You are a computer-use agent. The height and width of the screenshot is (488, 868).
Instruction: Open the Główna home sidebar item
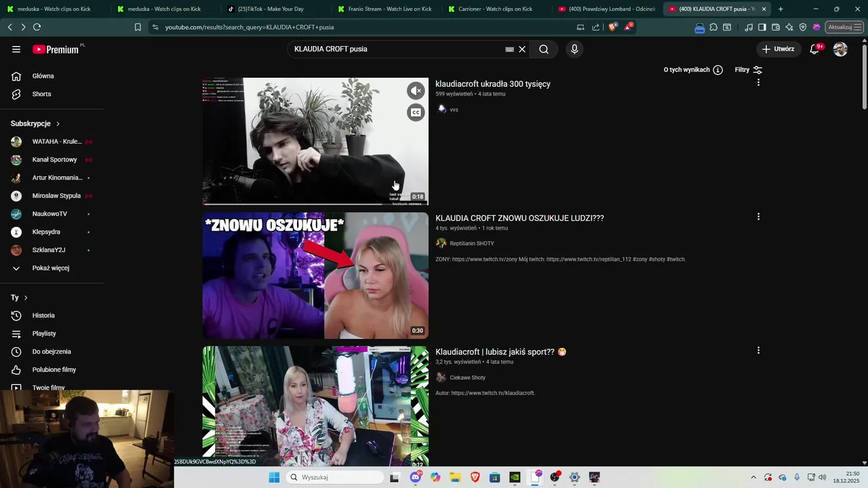click(x=52, y=76)
